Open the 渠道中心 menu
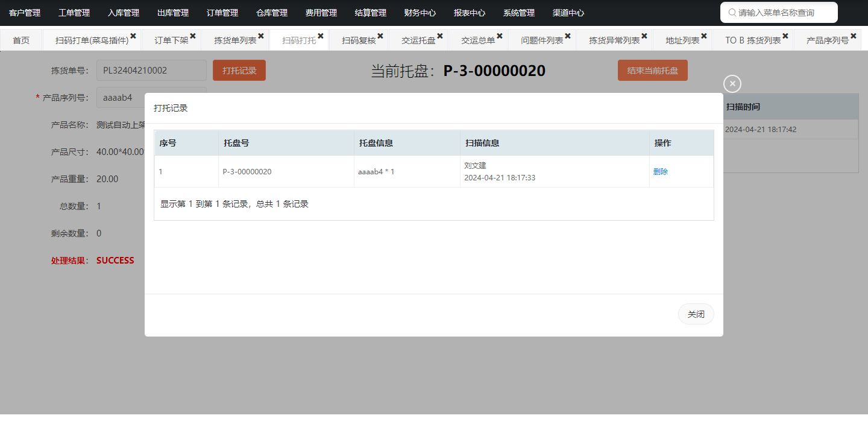 click(568, 13)
